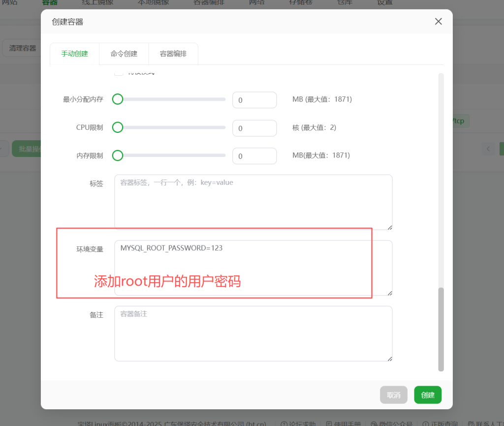Click the 最小分配内存 slider handle

118,99
